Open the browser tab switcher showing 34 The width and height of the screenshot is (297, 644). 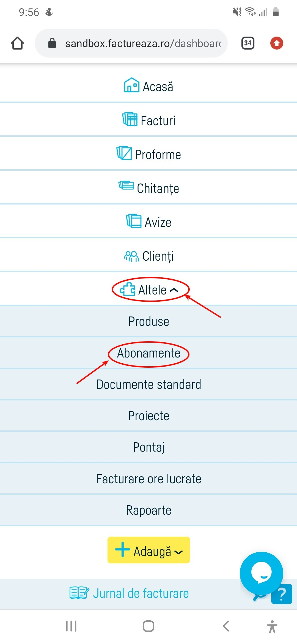click(x=248, y=43)
